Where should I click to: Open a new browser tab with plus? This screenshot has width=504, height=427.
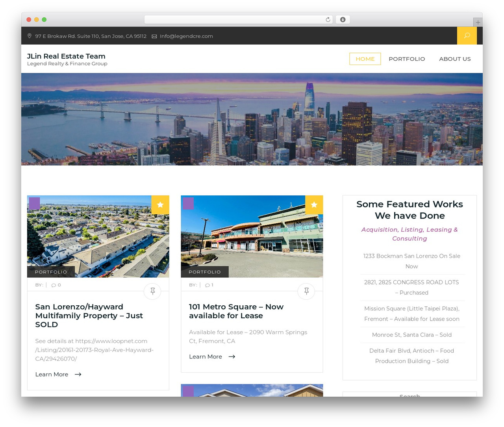coord(478,22)
